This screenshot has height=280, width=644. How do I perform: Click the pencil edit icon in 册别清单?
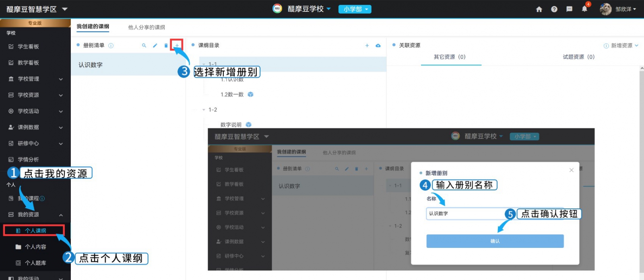(x=155, y=45)
